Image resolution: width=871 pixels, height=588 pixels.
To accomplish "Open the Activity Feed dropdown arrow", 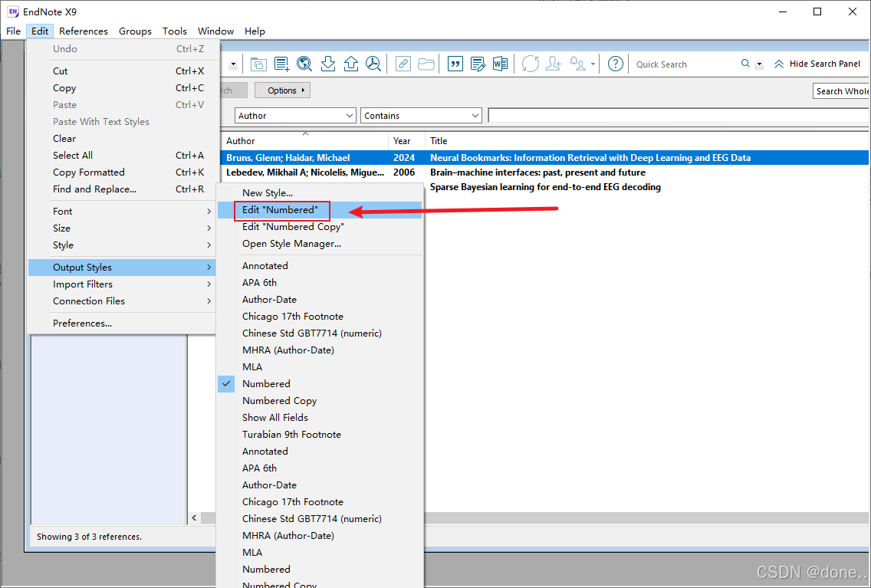I will tap(593, 64).
